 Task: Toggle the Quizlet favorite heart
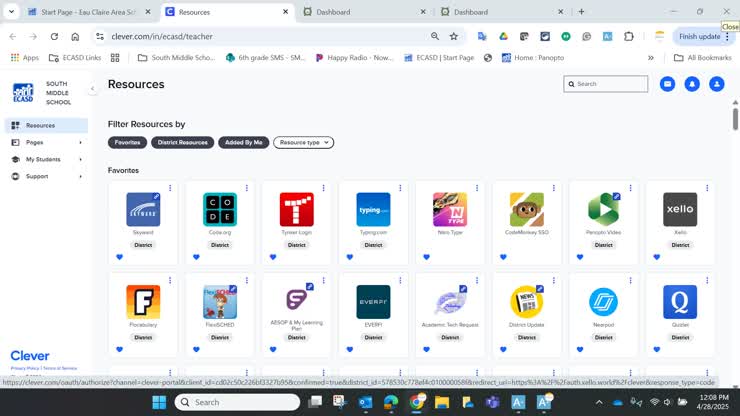coord(656,349)
